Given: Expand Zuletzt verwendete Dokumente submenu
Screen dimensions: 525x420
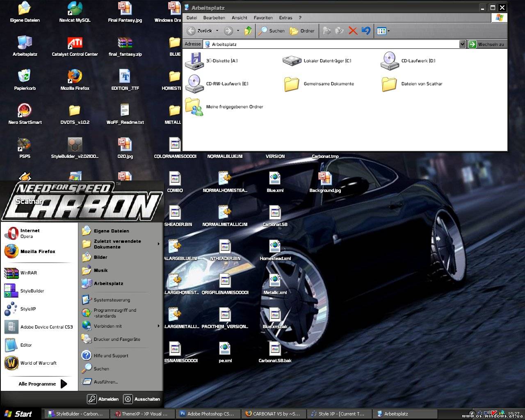Looking at the screenshot, I should coord(121,244).
